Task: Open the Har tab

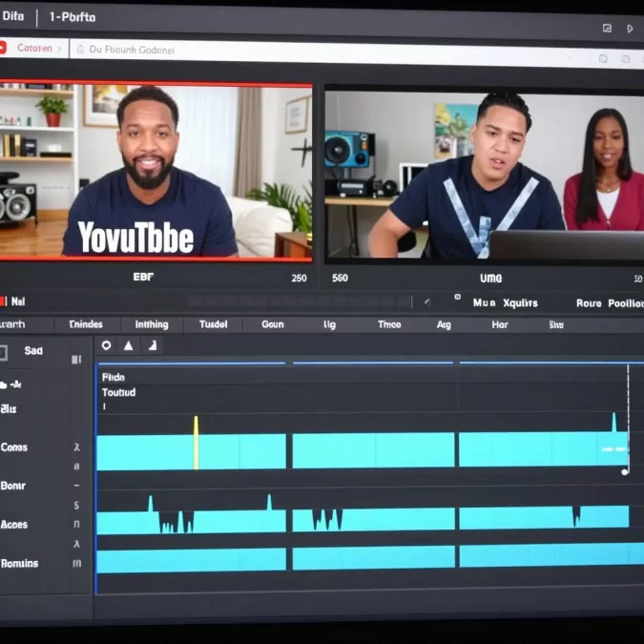Action: click(x=500, y=325)
